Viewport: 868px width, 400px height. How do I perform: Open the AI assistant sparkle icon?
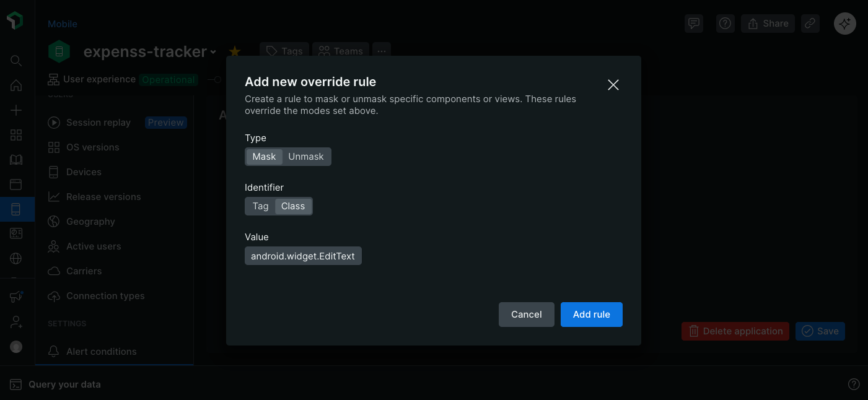(845, 24)
